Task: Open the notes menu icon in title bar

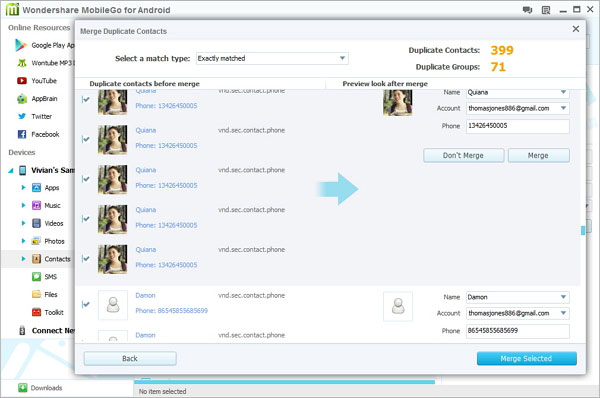Action: click(546, 10)
